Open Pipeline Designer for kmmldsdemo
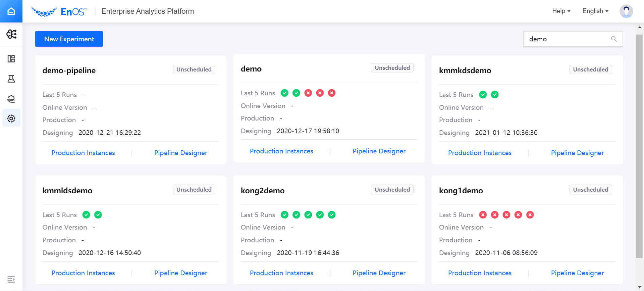The width and height of the screenshot is (644, 291). 181,273
